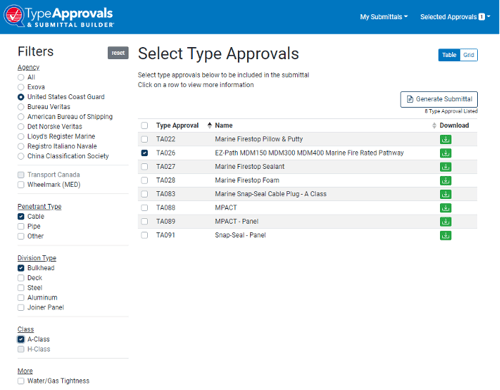Download the TA083 Snap-Seal Cable Plug approval
Screen dimensions: 500x390
pos(445,194)
